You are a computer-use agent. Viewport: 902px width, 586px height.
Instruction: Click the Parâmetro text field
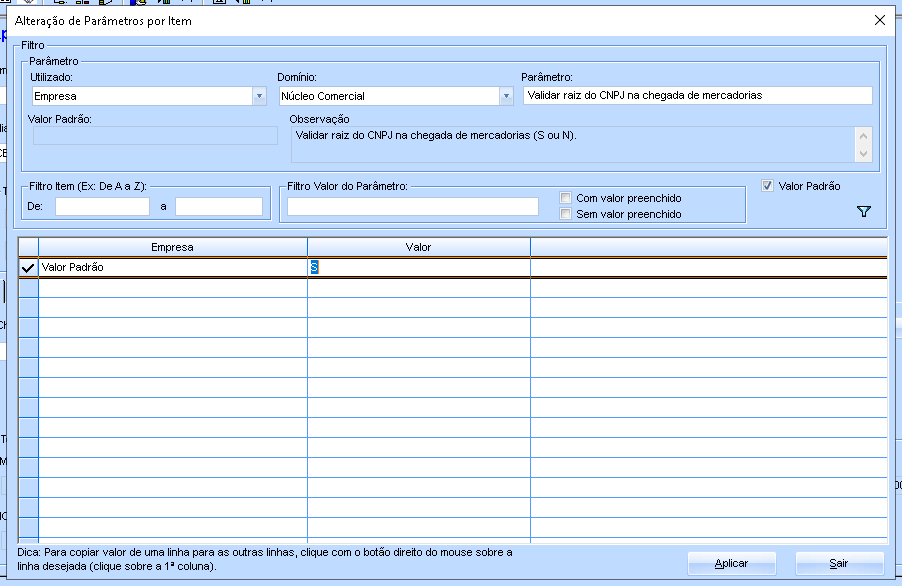[697, 95]
